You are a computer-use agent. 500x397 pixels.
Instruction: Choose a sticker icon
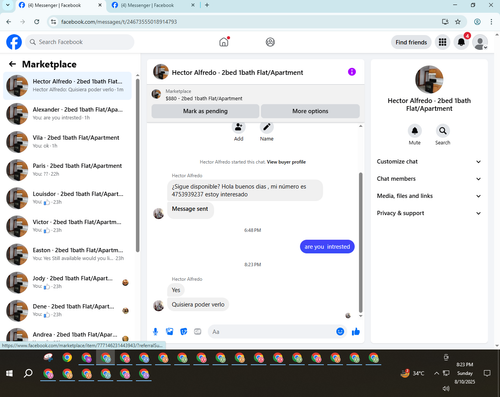[184, 332]
